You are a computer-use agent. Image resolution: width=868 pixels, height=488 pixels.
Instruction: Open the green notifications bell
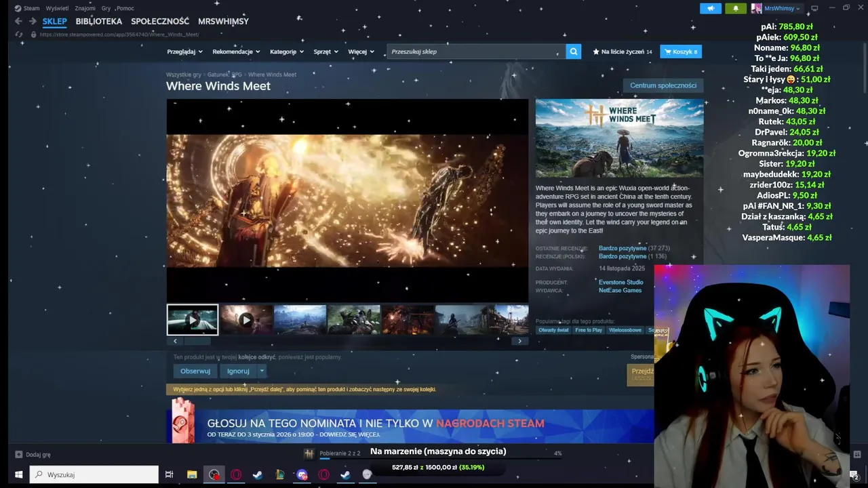pyautogui.click(x=736, y=8)
